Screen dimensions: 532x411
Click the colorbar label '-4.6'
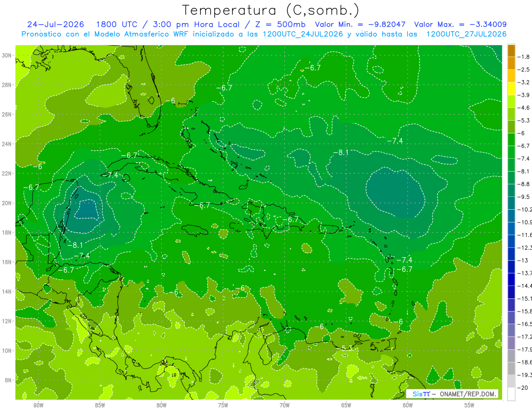(524, 108)
